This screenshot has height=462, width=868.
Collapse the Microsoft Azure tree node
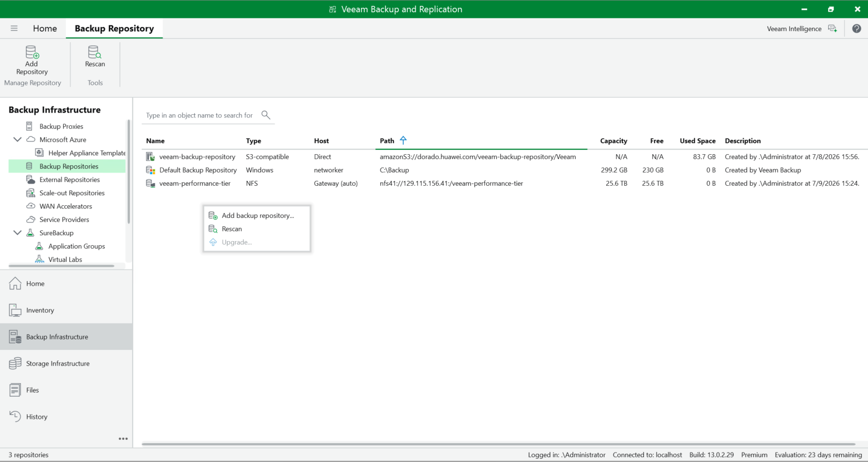point(18,140)
